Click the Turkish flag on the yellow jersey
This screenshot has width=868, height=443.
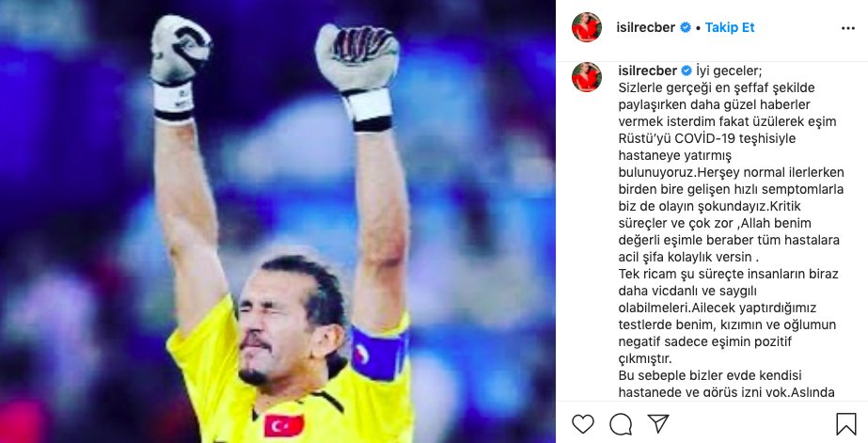point(284,425)
